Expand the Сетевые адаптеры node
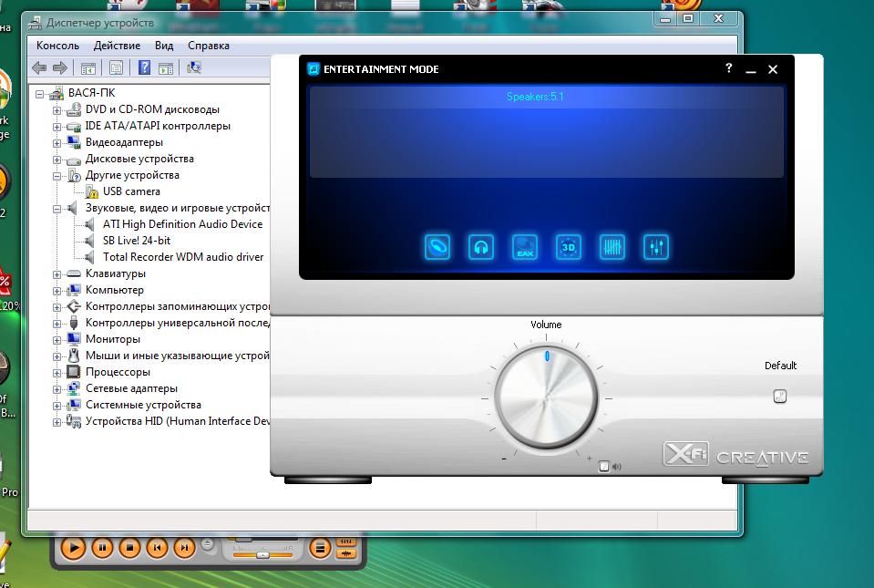874x588 pixels. [57, 389]
